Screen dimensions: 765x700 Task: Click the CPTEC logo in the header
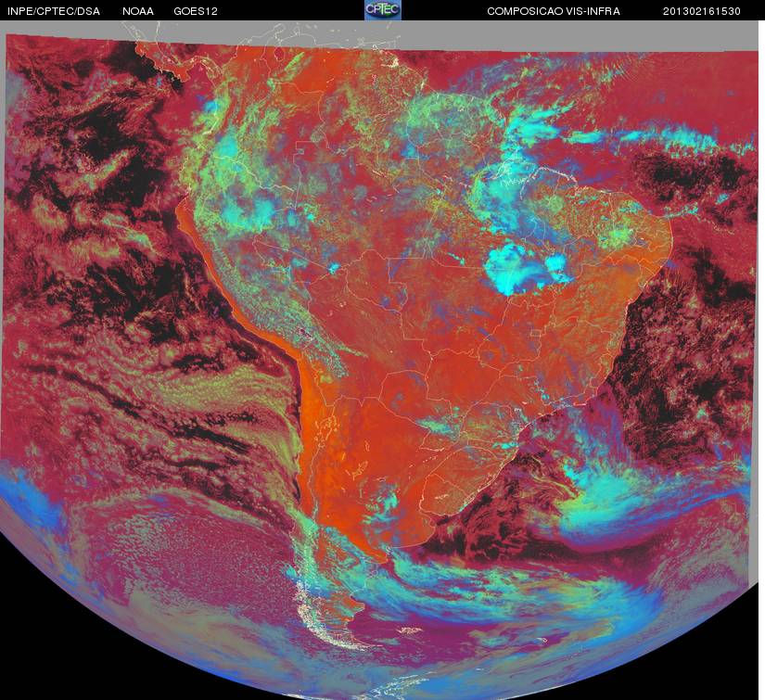point(383,10)
